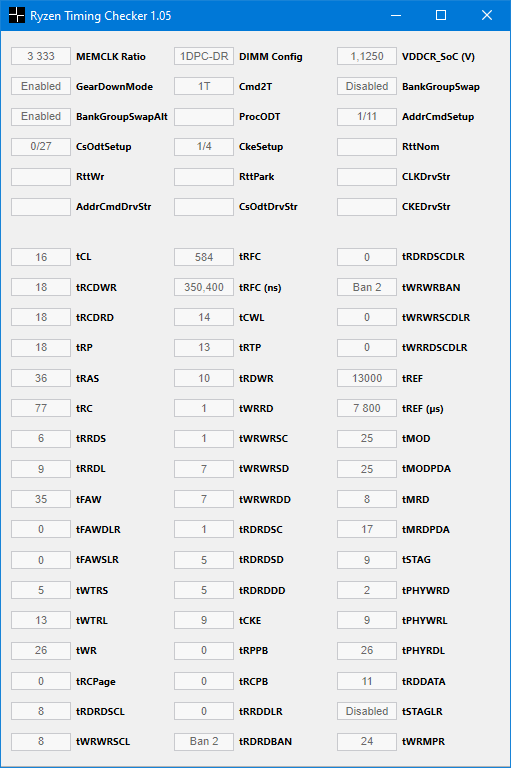Click the Cmd2T 1T field

204,86
